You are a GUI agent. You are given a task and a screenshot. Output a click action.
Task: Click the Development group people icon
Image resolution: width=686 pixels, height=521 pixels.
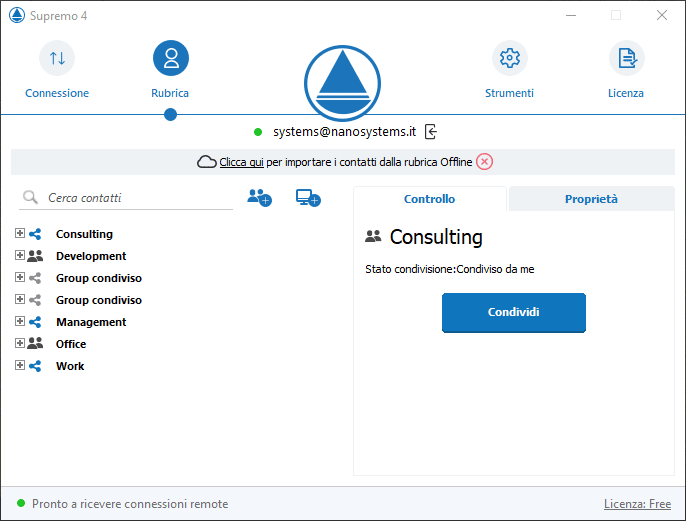(35, 256)
